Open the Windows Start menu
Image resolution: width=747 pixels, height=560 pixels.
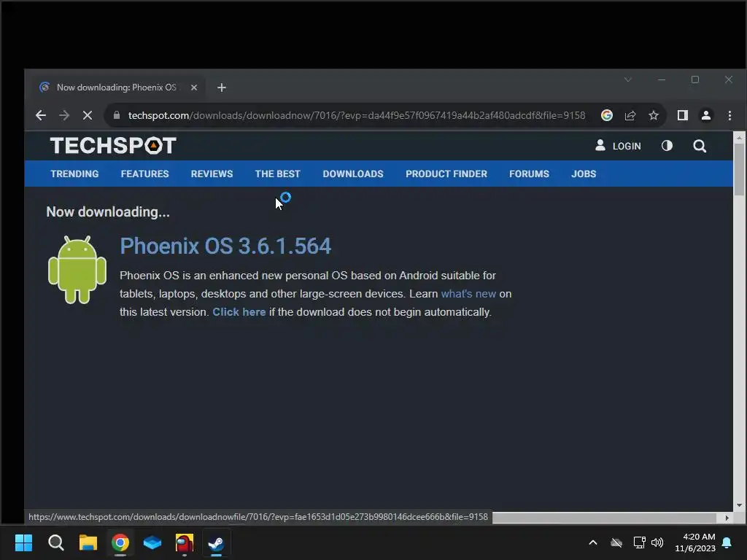[23, 542]
